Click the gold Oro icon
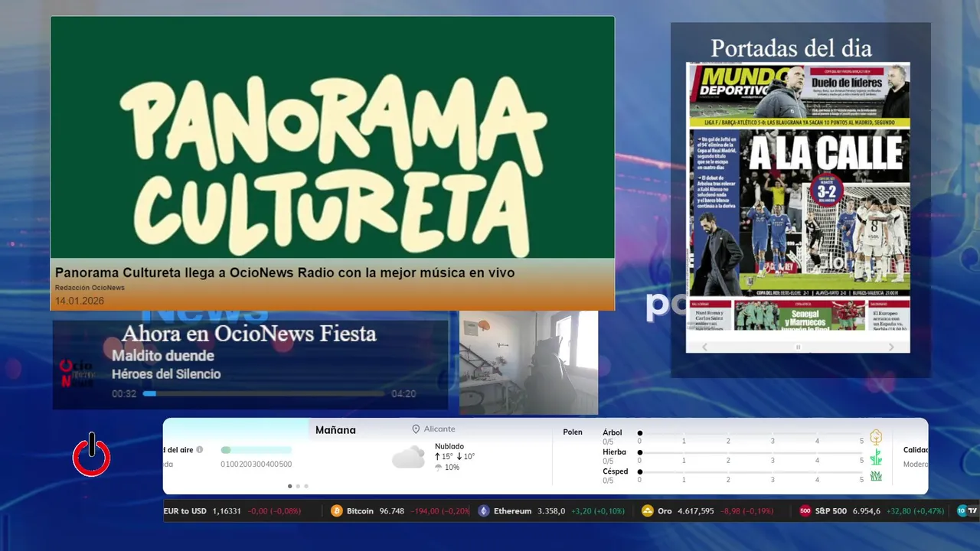This screenshot has height=551, width=980. [x=648, y=511]
